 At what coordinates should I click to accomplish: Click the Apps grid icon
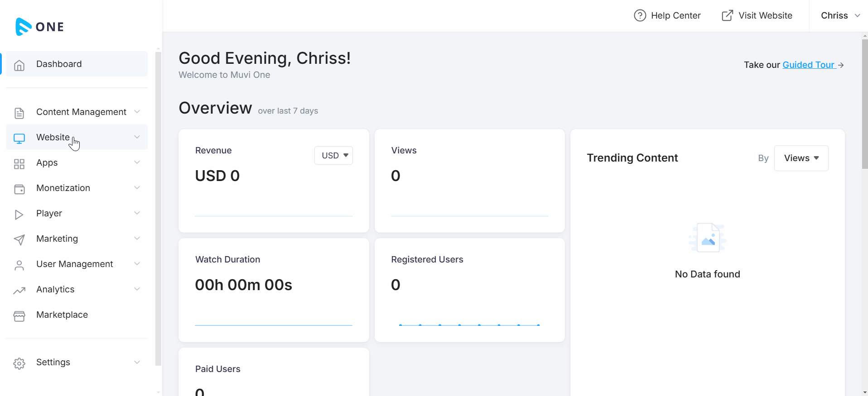[19, 163]
